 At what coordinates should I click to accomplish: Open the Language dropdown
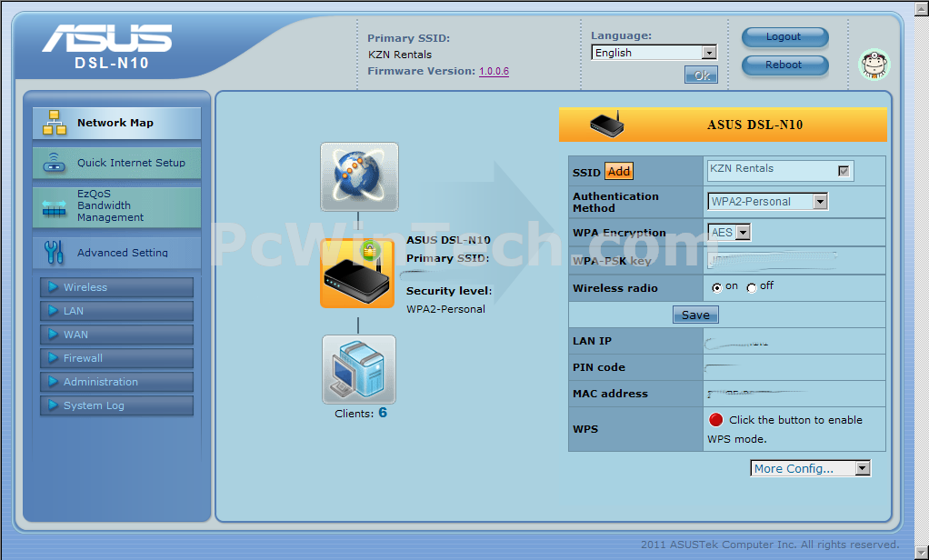click(654, 53)
